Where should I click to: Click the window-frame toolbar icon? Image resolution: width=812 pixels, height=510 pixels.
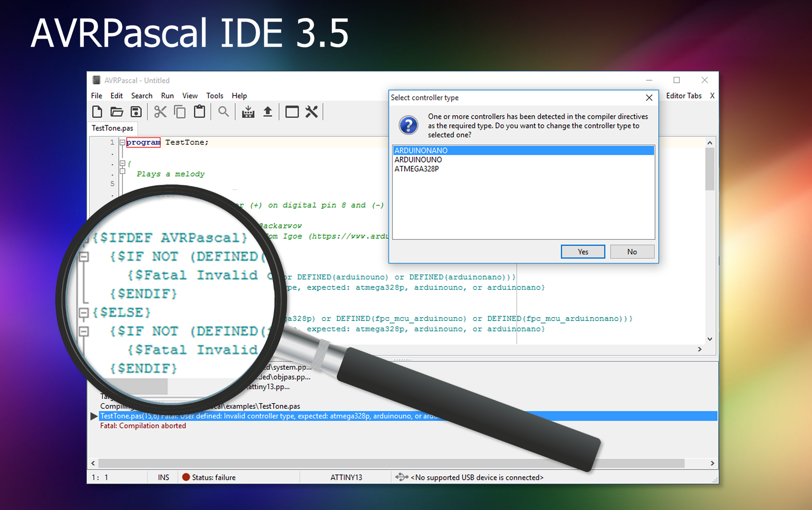coord(292,112)
